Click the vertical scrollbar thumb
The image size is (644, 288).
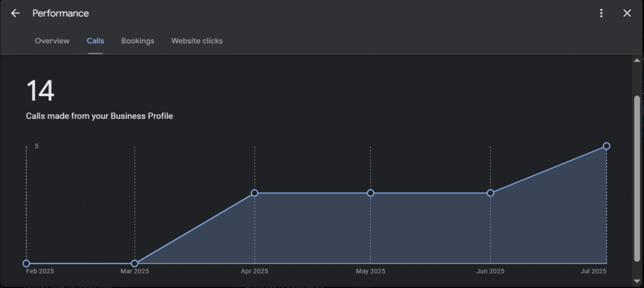click(x=637, y=179)
